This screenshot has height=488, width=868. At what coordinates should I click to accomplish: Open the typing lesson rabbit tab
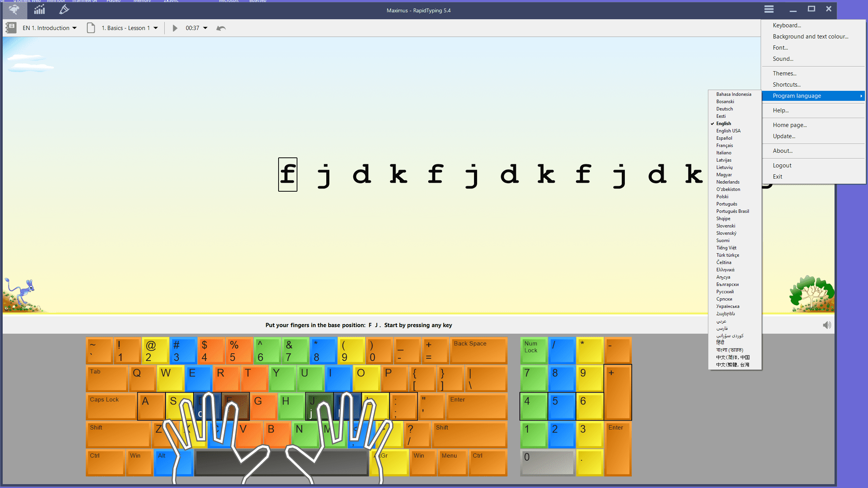[14, 10]
